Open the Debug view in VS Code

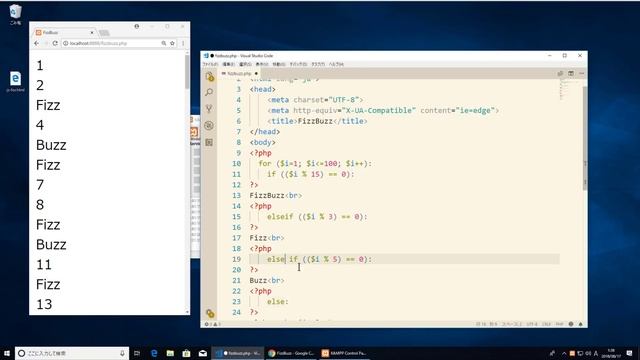point(209,125)
